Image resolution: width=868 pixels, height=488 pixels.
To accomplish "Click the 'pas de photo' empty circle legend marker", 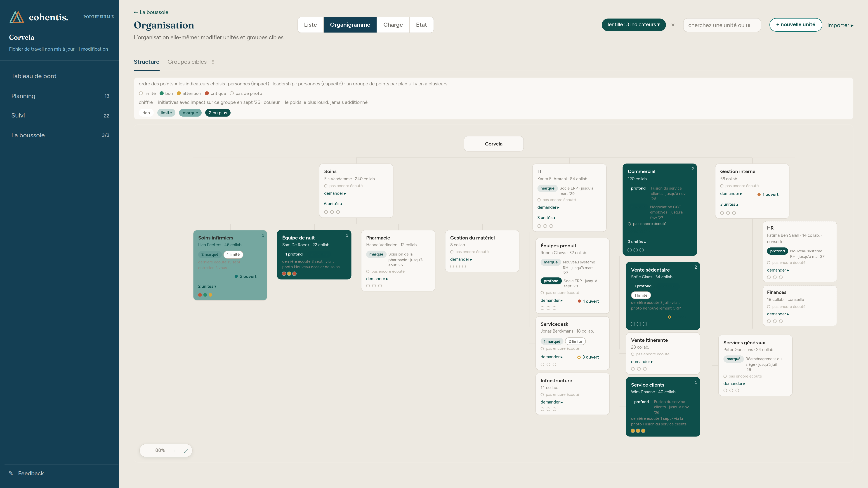I will pyautogui.click(x=231, y=94).
